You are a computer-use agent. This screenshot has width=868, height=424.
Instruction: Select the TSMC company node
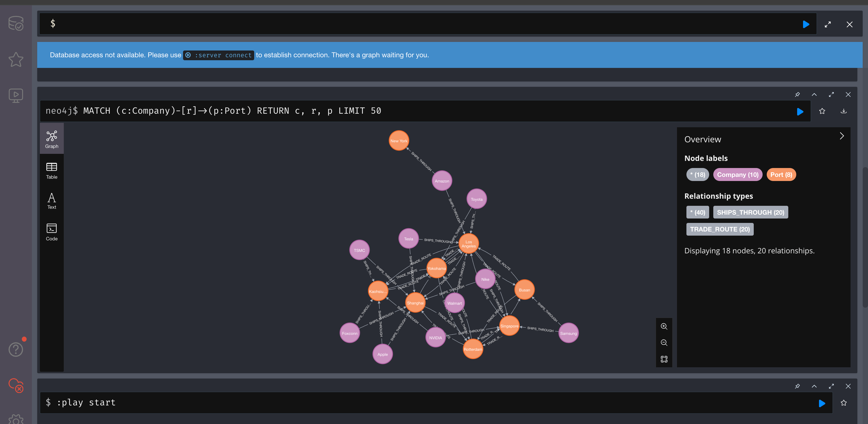(359, 250)
